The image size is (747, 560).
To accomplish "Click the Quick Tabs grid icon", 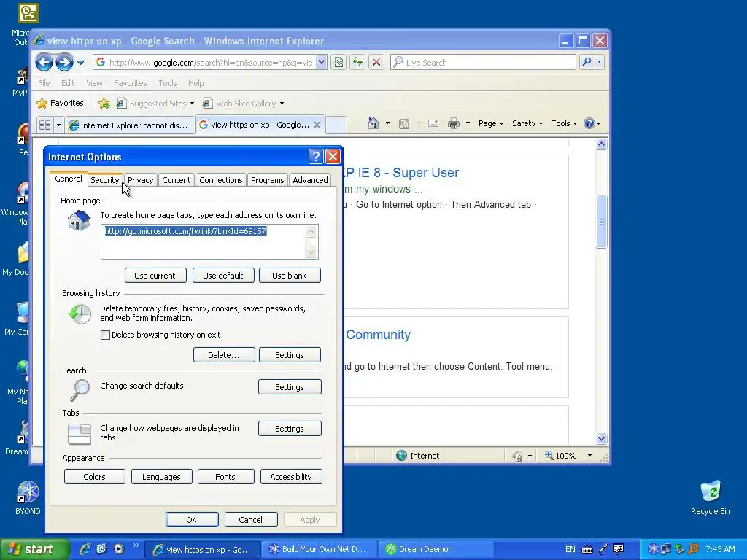I will [x=44, y=125].
